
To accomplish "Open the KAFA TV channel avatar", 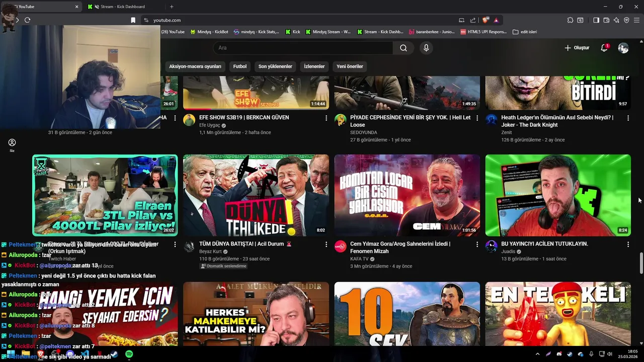I will (341, 246).
